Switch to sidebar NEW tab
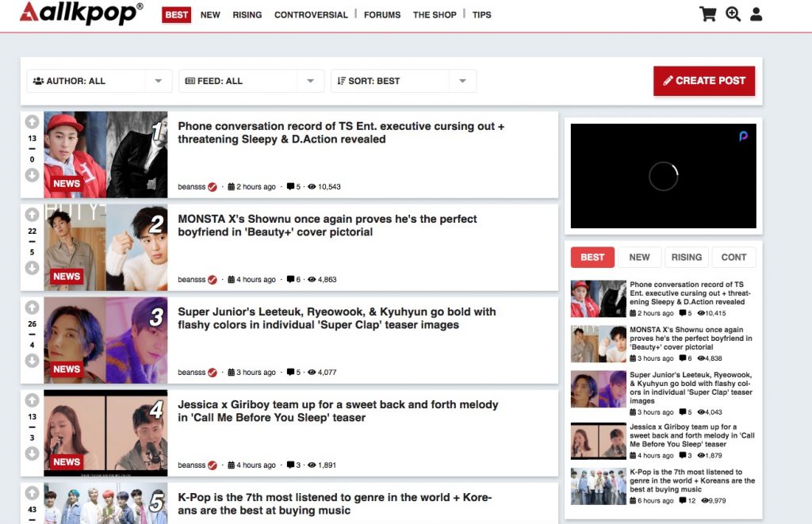Viewport: 812px width, 524px height. [x=640, y=258]
